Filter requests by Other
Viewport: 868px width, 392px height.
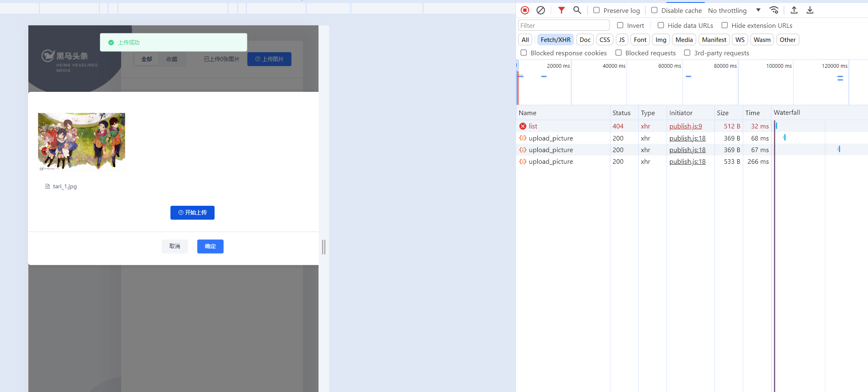point(788,40)
